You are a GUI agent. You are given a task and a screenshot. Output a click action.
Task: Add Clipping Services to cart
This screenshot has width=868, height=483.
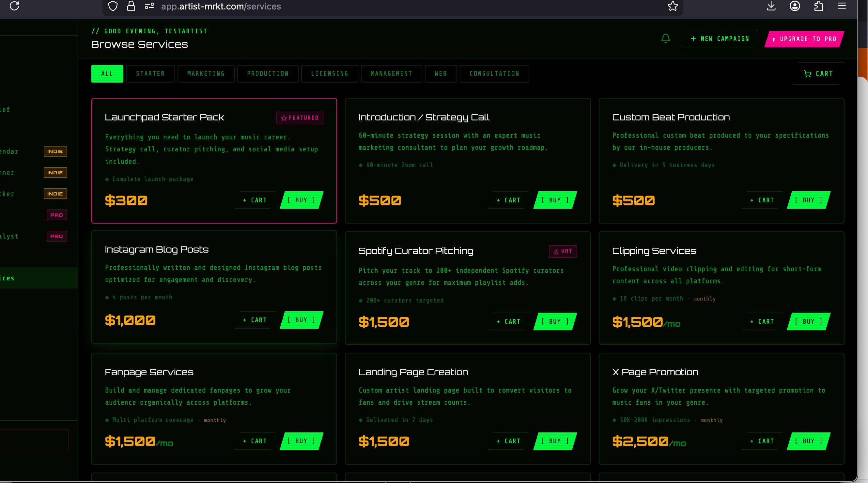coord(762,321)
